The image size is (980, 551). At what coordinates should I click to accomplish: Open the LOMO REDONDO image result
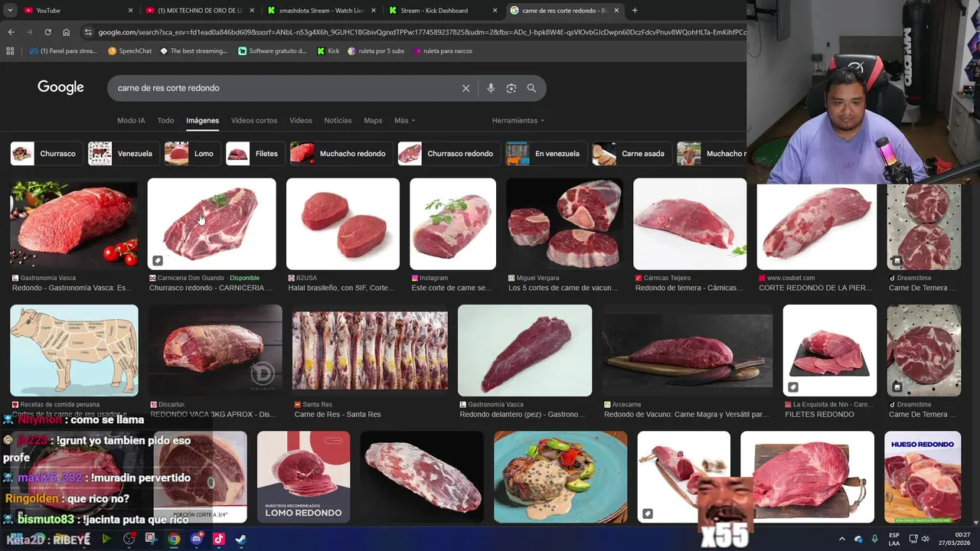point(304,477)
